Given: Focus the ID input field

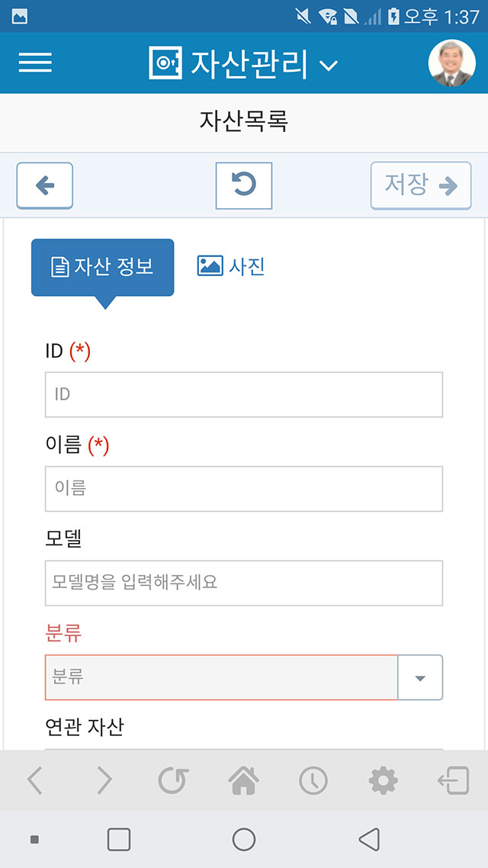Looking at the screenshot, I should [x=244, y=394].
